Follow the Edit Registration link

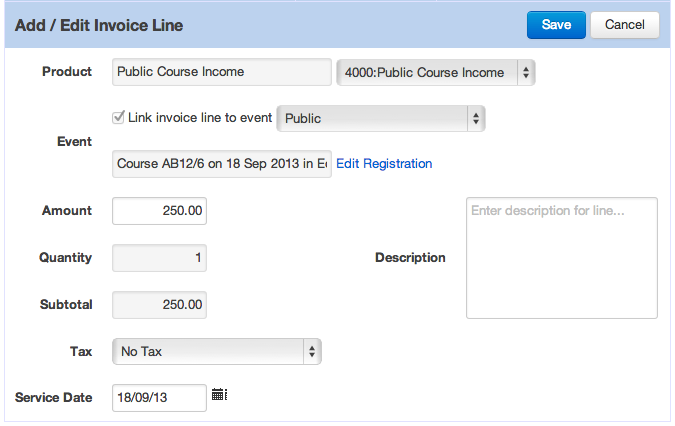click(x=384, y=164)
